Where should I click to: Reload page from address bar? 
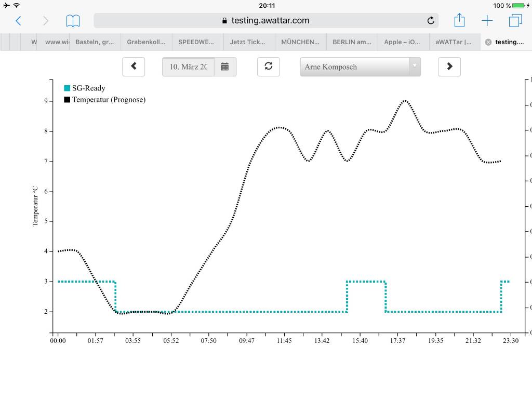point(431,21)
